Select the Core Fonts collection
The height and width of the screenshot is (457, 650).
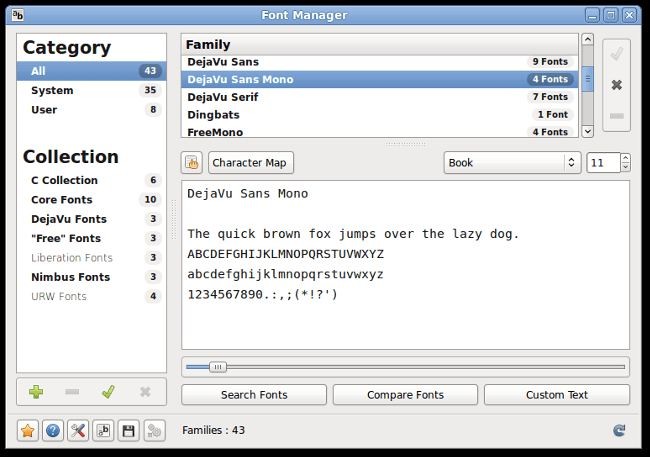pos(92,200)
